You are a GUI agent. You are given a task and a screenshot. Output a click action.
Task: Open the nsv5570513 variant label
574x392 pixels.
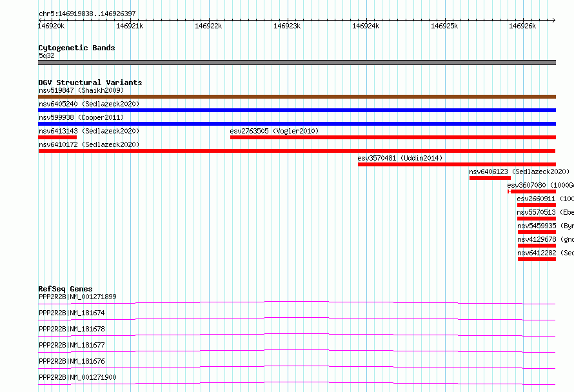545,212
